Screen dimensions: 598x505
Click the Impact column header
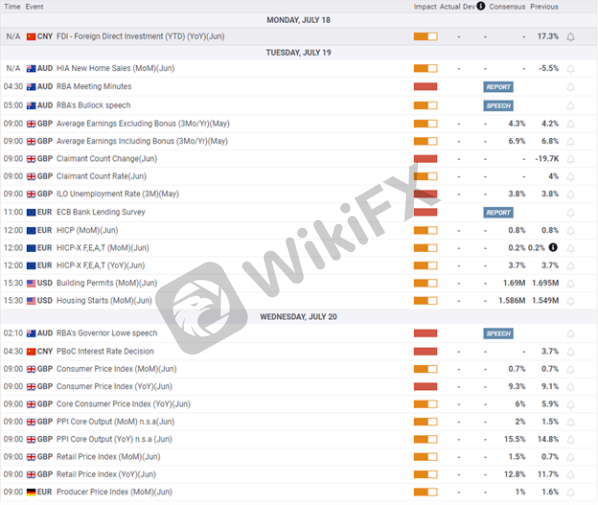click(425, 6)
